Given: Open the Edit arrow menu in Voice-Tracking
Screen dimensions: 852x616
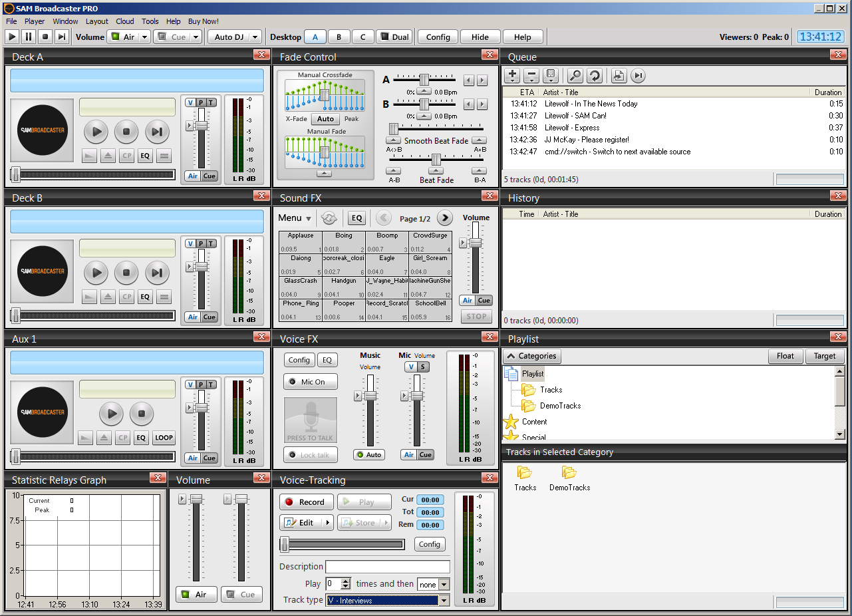Looking at the screenshot, I should click(327, 523).
